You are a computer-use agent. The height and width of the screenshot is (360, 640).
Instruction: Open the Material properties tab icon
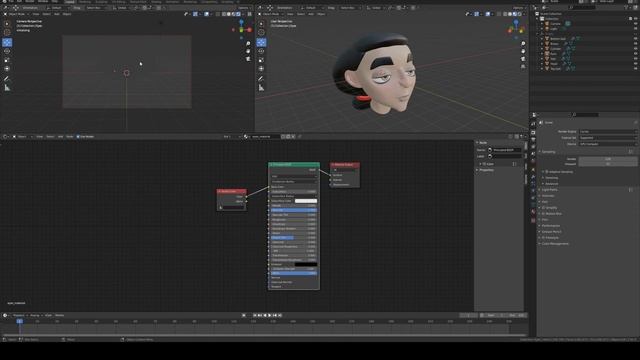(533, 212)
